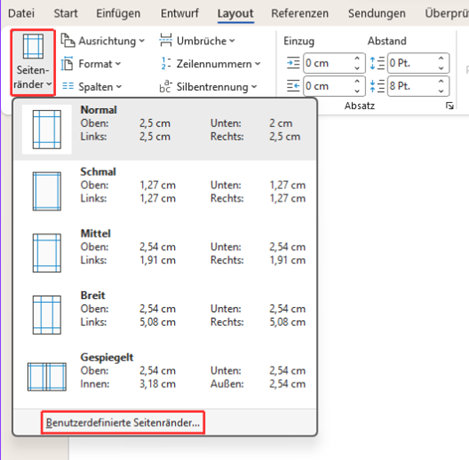Click the Einzug label
Image resolution: width=469 pixels, height=460 pixels.
point(299,41)
